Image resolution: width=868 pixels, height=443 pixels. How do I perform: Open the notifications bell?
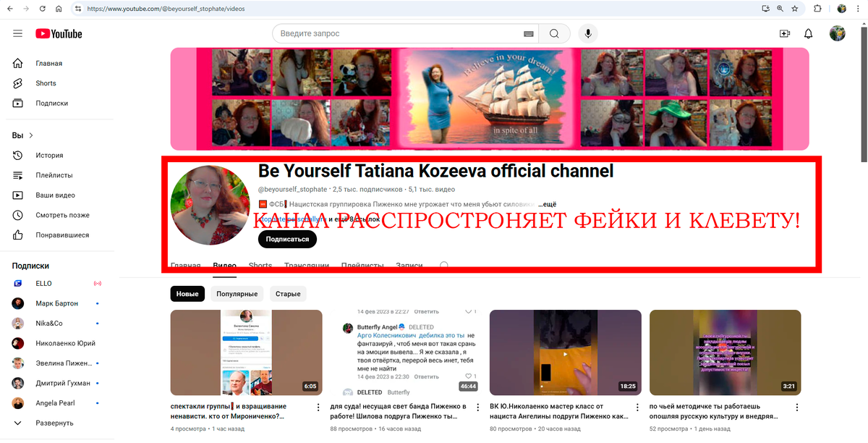coord(809,33)
